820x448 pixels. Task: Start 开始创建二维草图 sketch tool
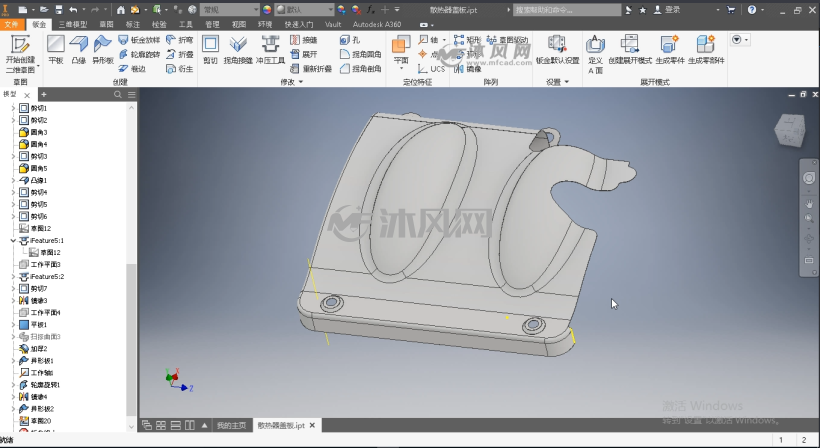pyautogui.click(x=20, y=54)
